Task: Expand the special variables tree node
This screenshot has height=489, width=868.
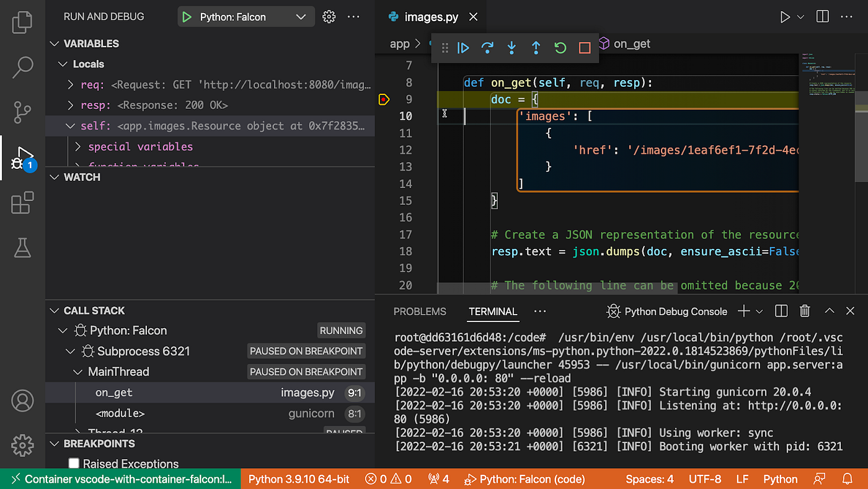Action: tap(78, 147)
